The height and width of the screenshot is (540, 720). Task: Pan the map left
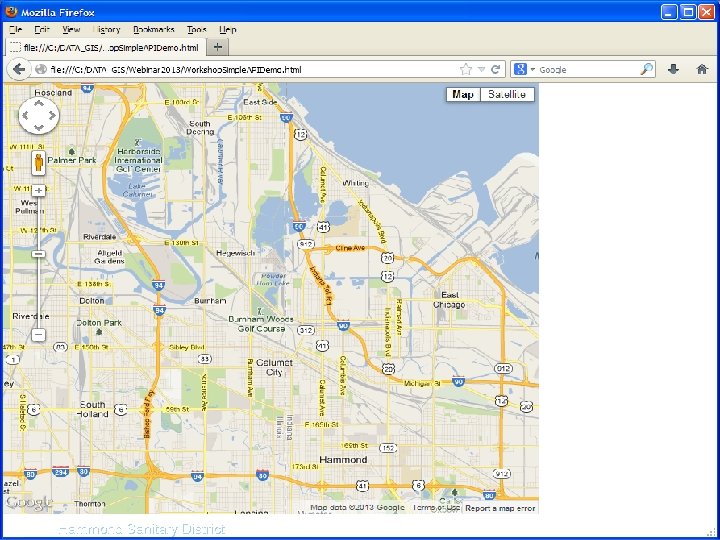click(26, 115)
